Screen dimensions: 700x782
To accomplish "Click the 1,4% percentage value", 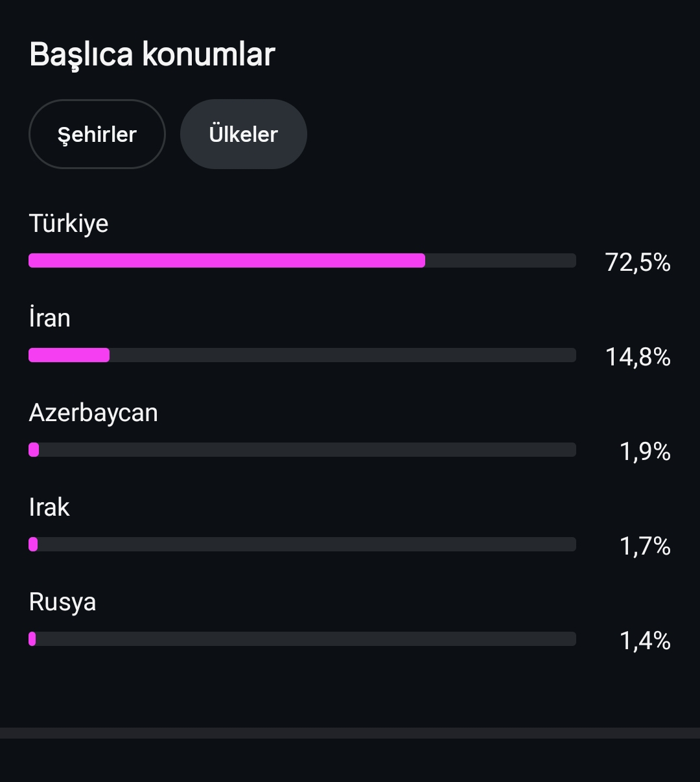I will coord(645,640).
